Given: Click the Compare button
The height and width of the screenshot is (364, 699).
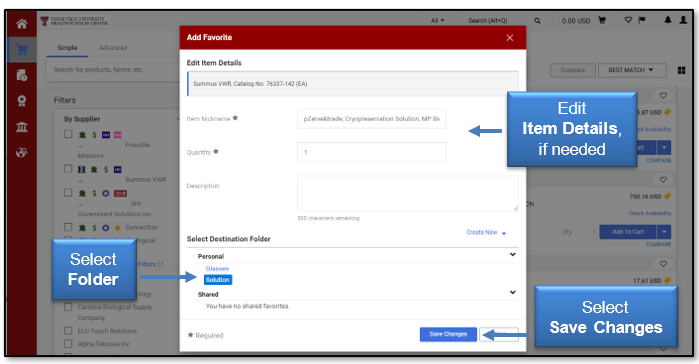Looking at the screenshot, I should click(x=572, y=70).
